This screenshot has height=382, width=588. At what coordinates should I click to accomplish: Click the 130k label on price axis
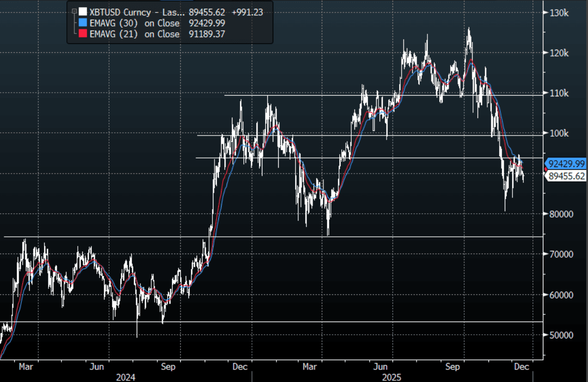559,13
